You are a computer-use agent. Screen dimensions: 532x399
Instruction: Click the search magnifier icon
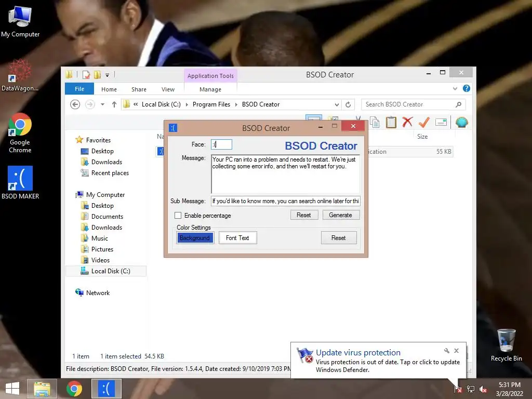tap(458, 104)
